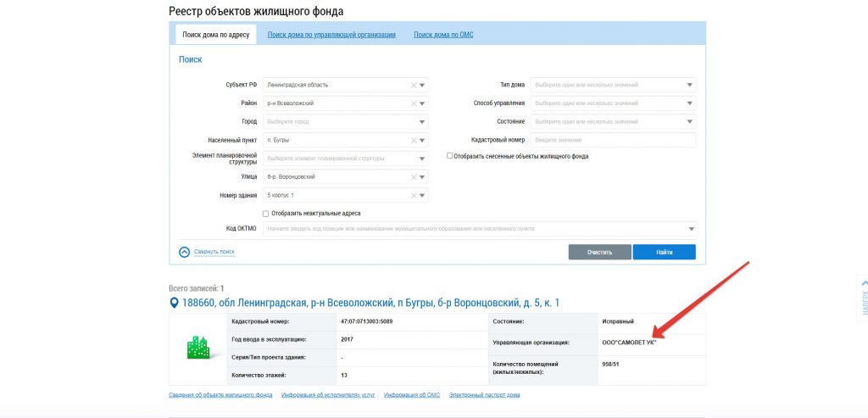Click the circular collapse-search arrow icon

(184, 252)
